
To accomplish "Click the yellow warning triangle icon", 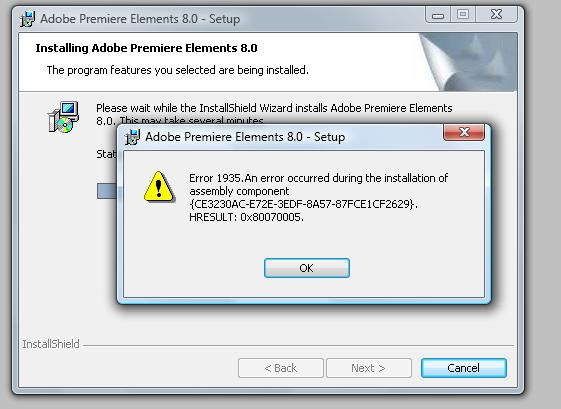I will [159, 187].
